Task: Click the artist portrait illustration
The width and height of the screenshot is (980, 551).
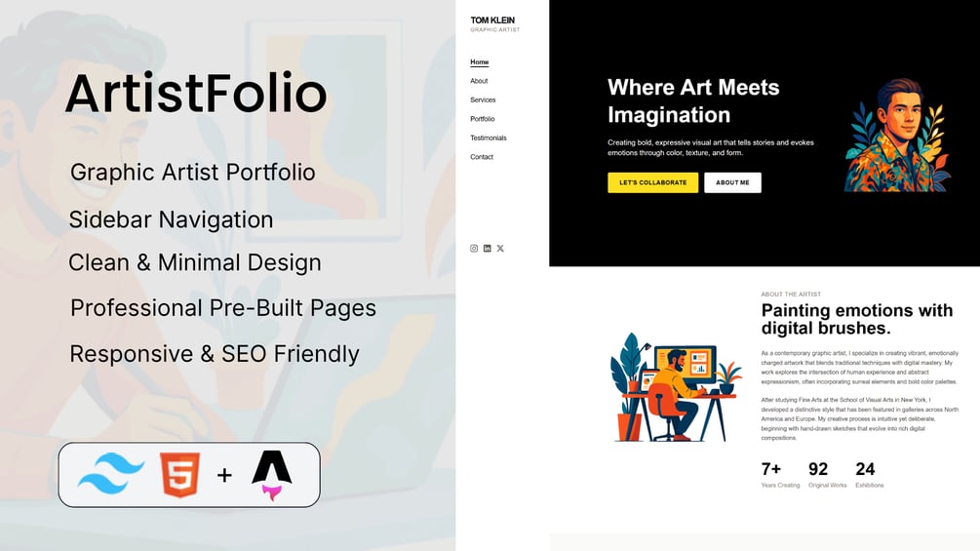Action: (x=897, y=136)
